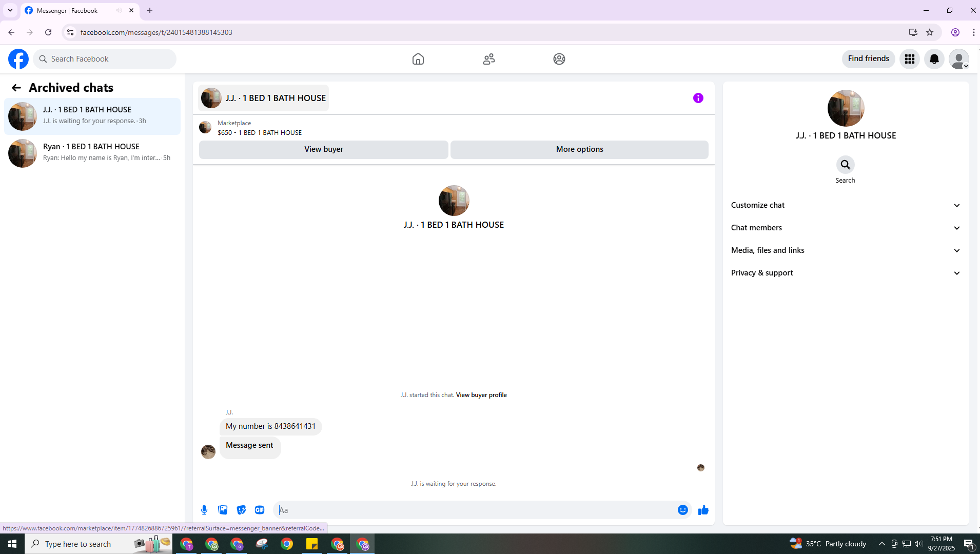Image resolution: width=980 pixels, height=554 pixels.
Task: Open Chrome tab search dropdown
Action: [10, 10]
